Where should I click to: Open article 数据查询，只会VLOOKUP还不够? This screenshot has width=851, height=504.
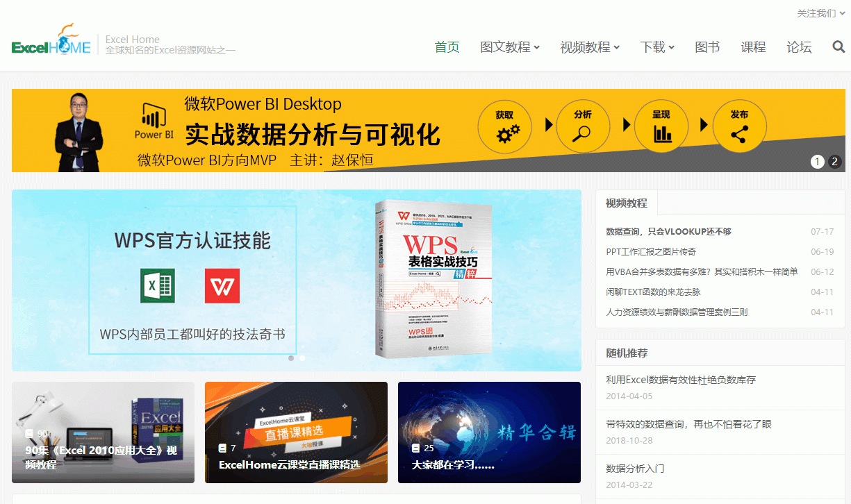tap(668, 231)
